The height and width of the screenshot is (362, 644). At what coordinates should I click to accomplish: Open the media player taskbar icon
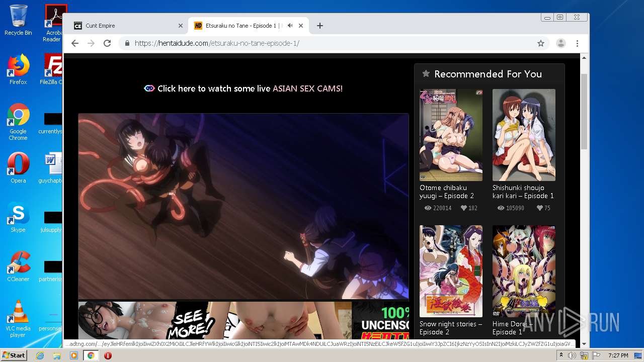coord(73,355)
